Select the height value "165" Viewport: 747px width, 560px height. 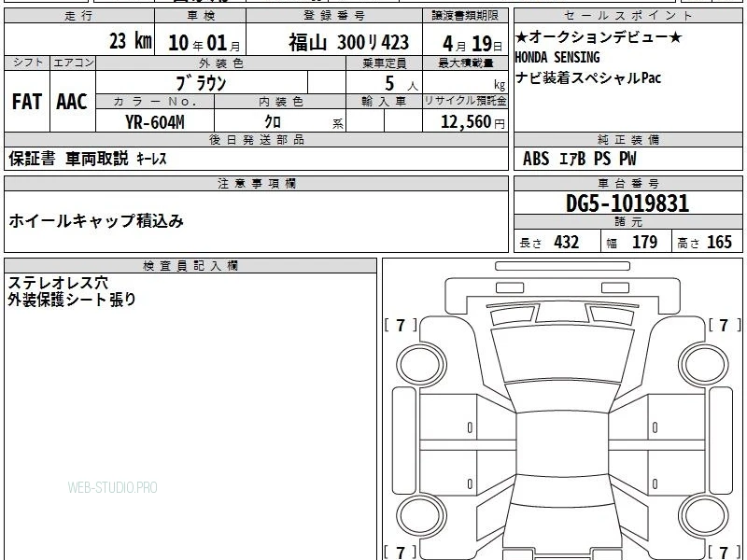[x=719, y=242]
